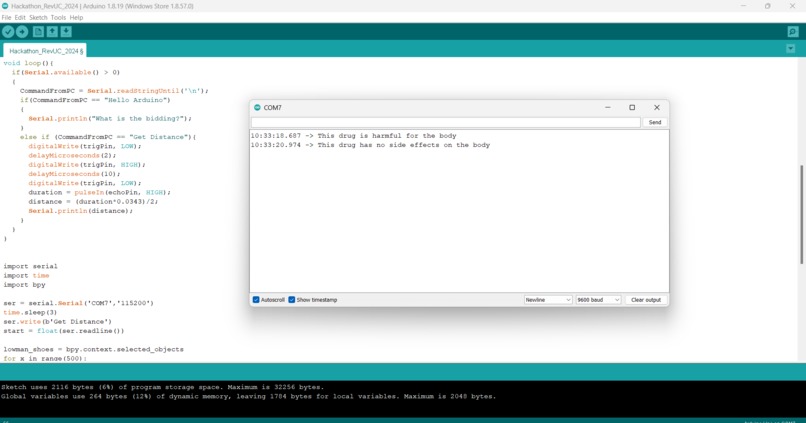The image size is (806, 423).
Task: Click the lowman_shoes assignment line
Action: click(94, 350)
